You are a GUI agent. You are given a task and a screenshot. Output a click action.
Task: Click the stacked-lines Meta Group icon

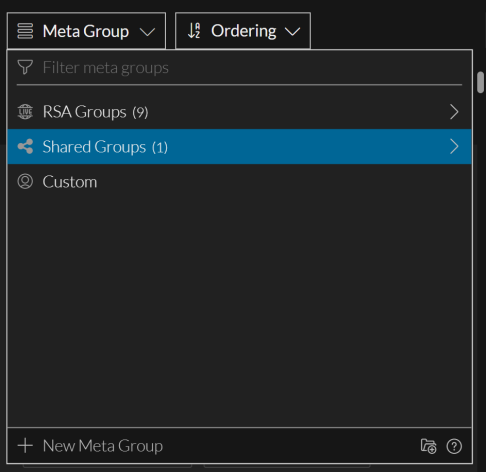tap(25, 31)
